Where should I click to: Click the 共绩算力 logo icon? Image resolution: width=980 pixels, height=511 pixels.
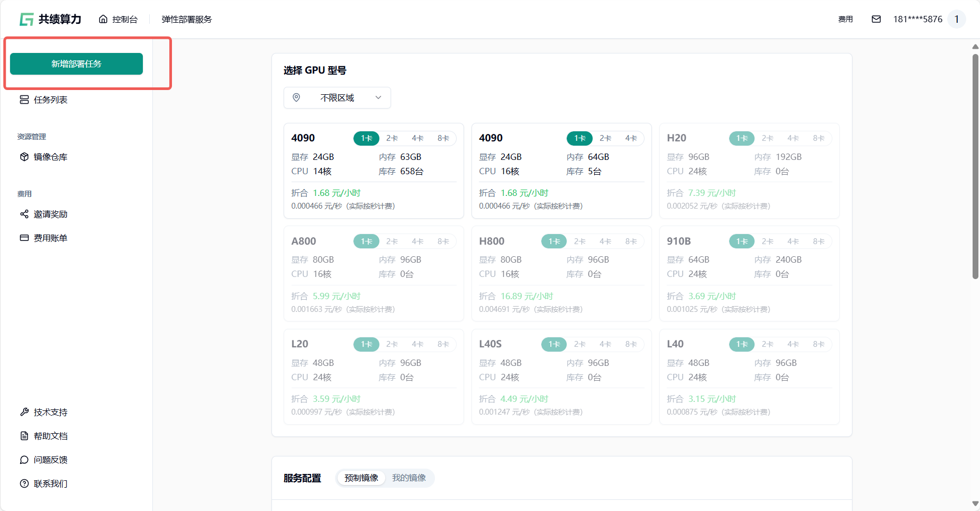point(26,20)
